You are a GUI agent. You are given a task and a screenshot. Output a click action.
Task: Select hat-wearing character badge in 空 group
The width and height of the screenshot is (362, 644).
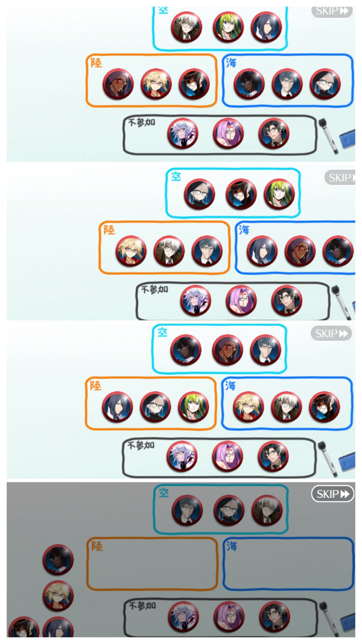[241, 194]
